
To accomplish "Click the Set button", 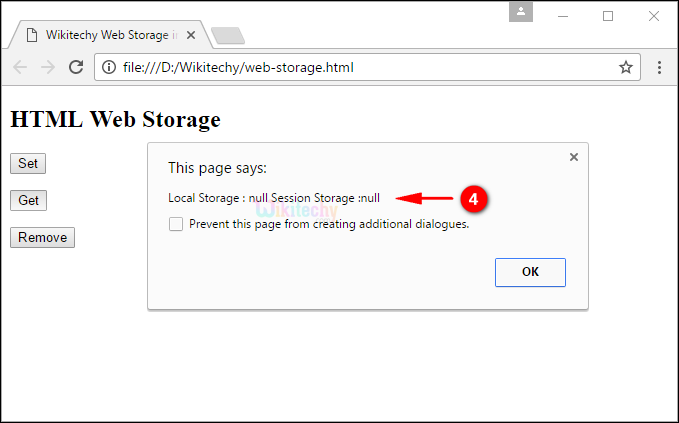I will tap(27, 164).
